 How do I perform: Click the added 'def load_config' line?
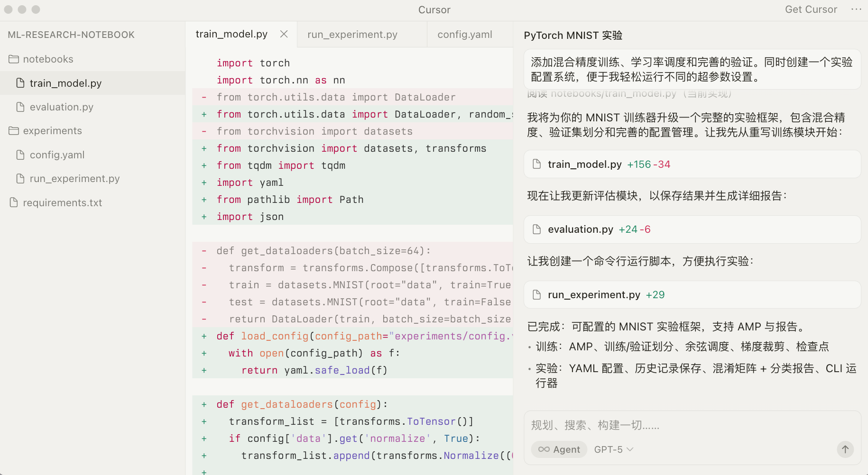click(x=352, y=336)
